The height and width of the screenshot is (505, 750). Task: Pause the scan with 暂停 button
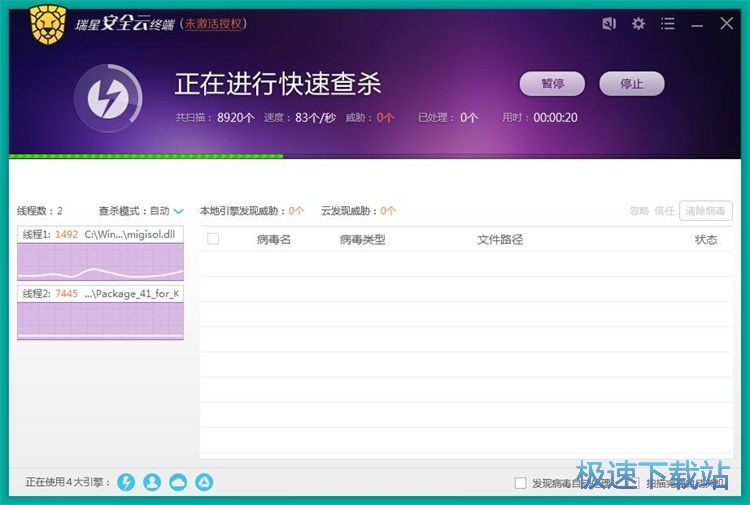click(552, 84)
